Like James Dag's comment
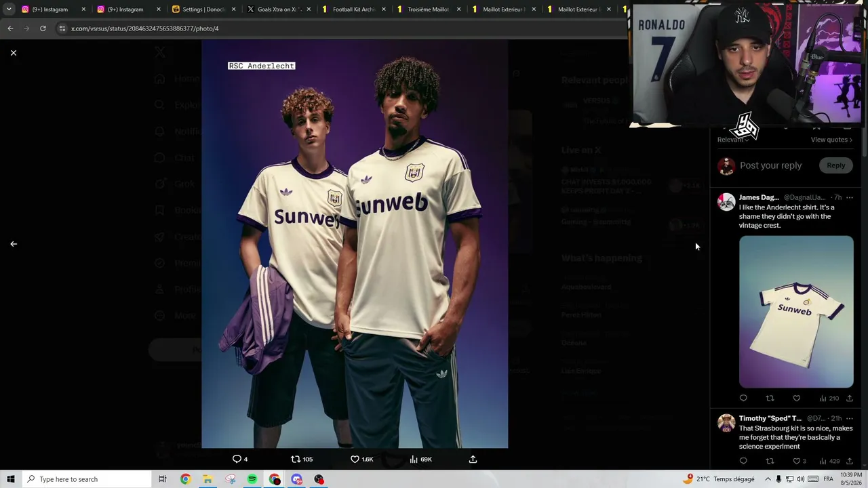The width and height of the screenshot is (868, 488). pos(797,398)
